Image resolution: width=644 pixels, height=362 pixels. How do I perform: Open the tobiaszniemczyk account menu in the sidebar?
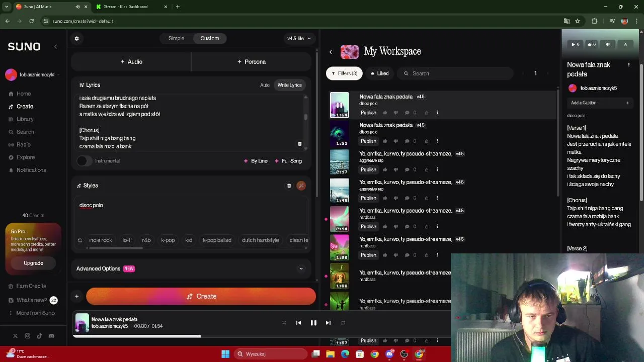tap(33, 74)
